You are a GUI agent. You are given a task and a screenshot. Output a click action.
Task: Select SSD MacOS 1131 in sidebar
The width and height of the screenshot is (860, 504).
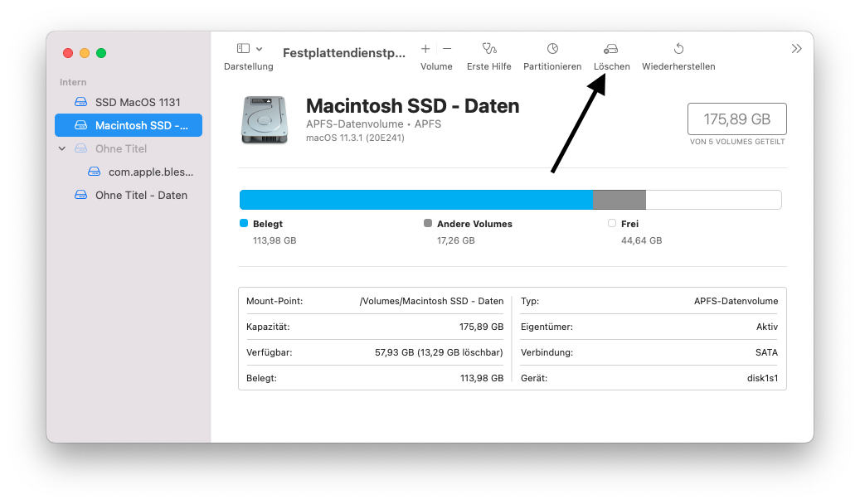tap(138, 102)
